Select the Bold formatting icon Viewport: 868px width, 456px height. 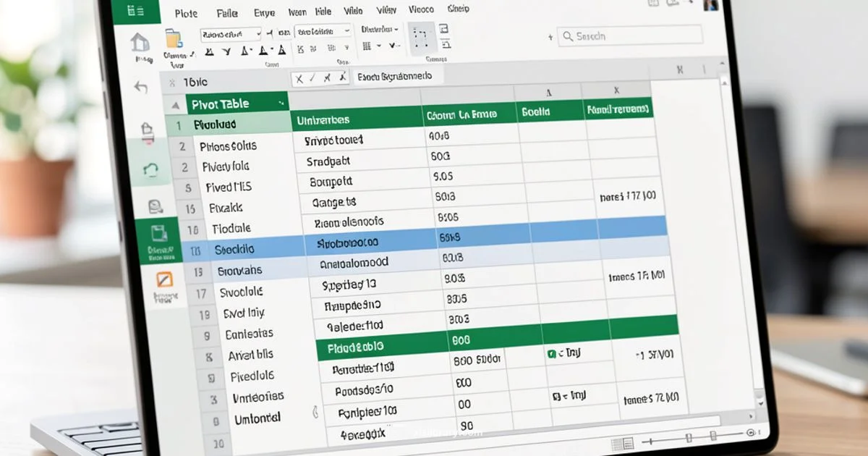point(210,51)
